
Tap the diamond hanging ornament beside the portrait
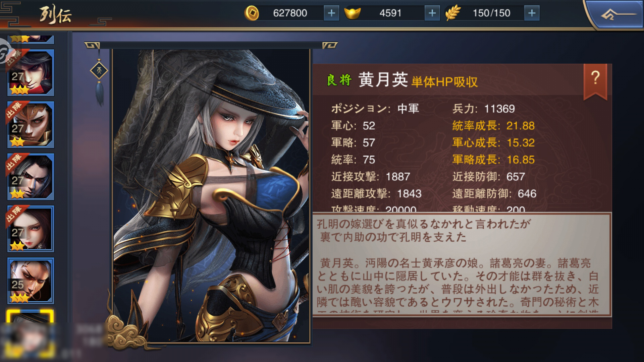99,71
